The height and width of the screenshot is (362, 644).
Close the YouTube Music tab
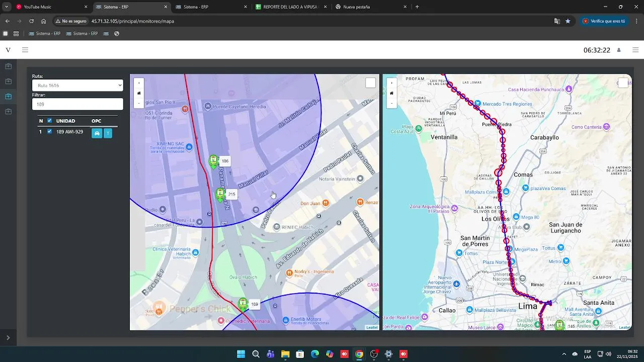(x=86, y=7)
